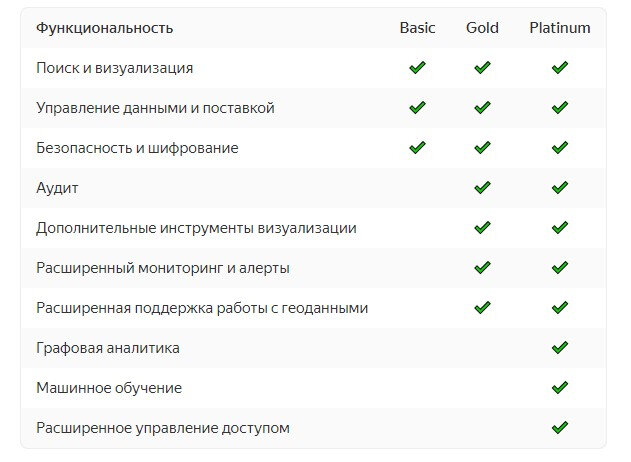The image size is (631, 462).
Task: Click the Аудит row label
Action: click(57, 188)
